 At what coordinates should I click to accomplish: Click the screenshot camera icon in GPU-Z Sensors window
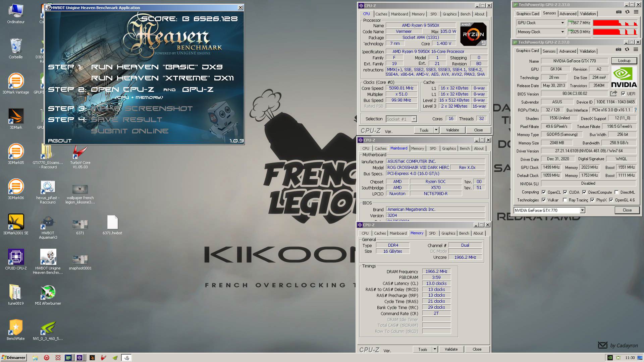click(619, 12)
